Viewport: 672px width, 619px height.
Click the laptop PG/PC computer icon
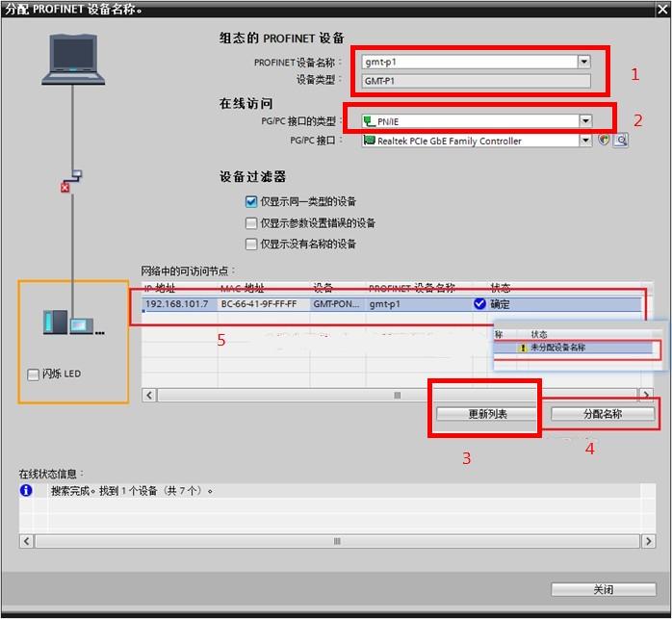coord(73,58)
